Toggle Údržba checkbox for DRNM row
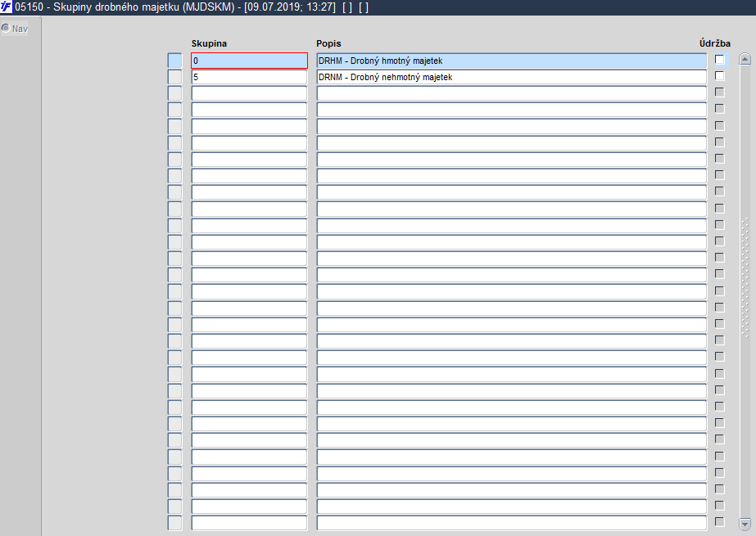 pyautogui.click(x=719, y=75)
